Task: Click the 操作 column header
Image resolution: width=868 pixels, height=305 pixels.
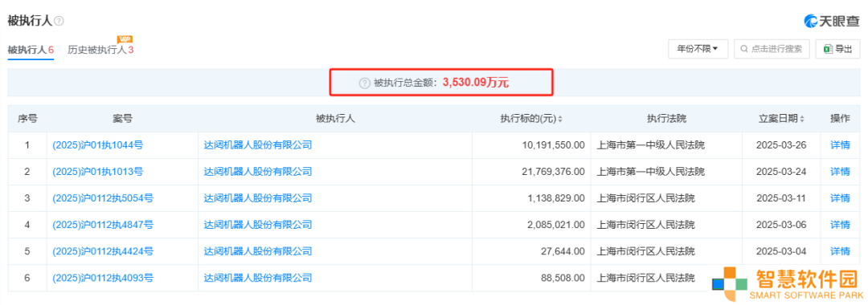Action: click(x=840, y=119)
